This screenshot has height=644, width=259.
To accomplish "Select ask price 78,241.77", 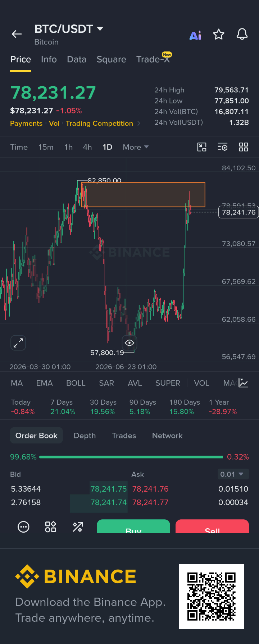I will 150,502.
